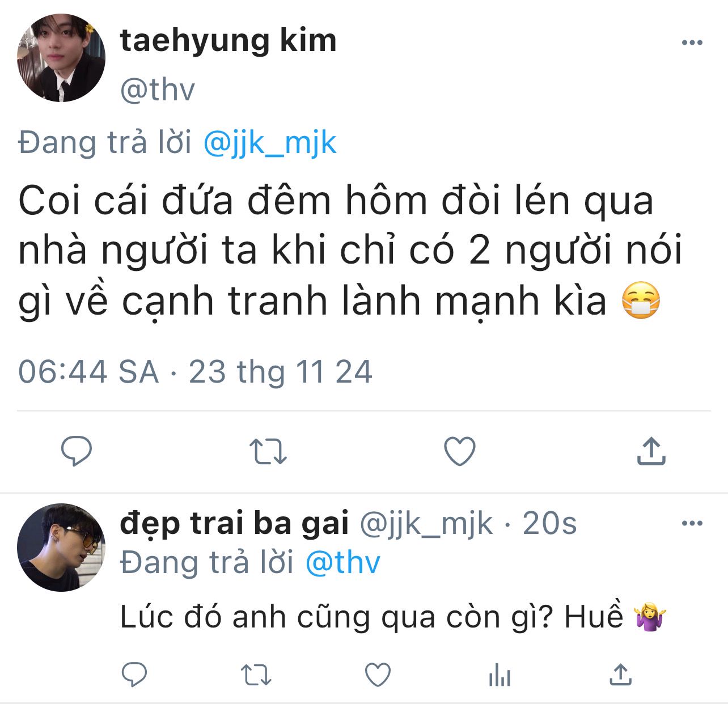The image size is (728, 704).
Task: Click the @jjk_mjk mention link
Action: tap(270, 142)
